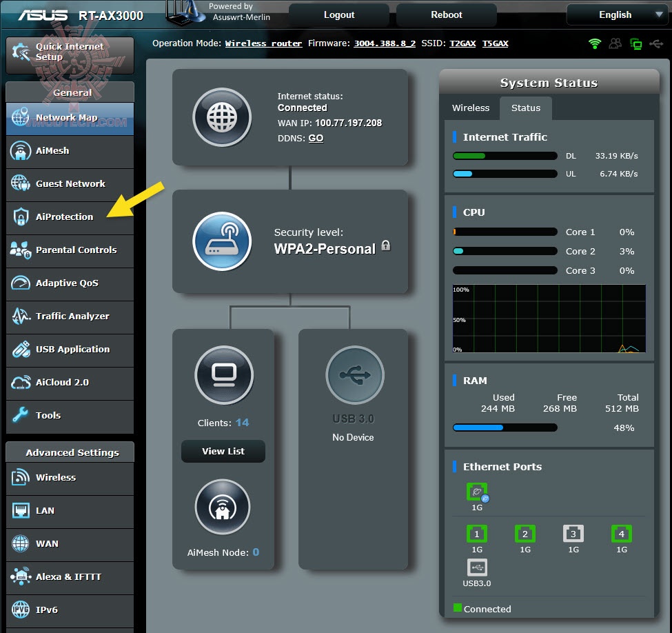Open Alexa & IFTTT settings
The image size is (672, 633).
pyautogui.click(x=70, y=577)
